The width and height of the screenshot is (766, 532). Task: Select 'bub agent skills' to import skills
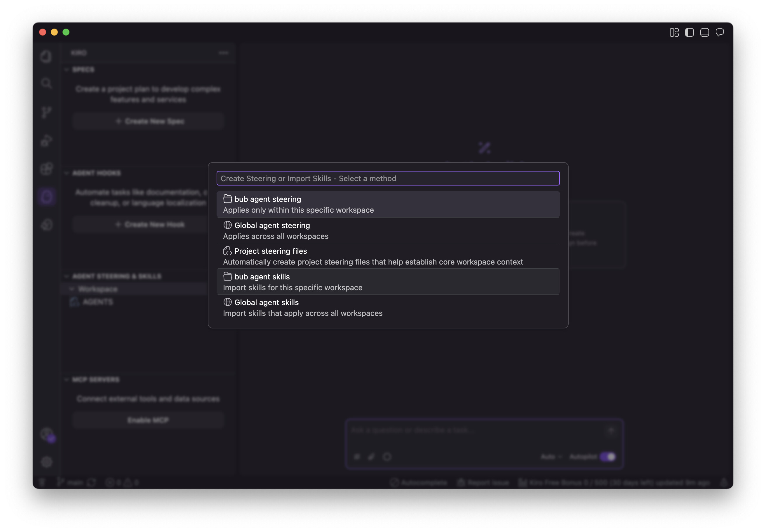388,282
